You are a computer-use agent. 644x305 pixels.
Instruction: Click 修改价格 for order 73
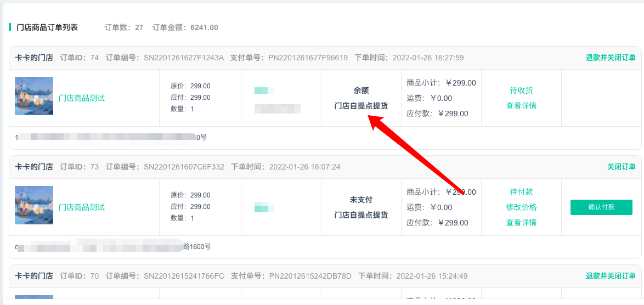[x=521, y=207]
